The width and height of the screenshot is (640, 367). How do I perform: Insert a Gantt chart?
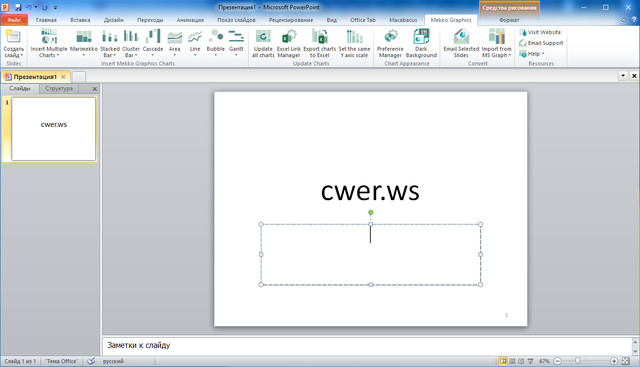[x=236, y=43]
